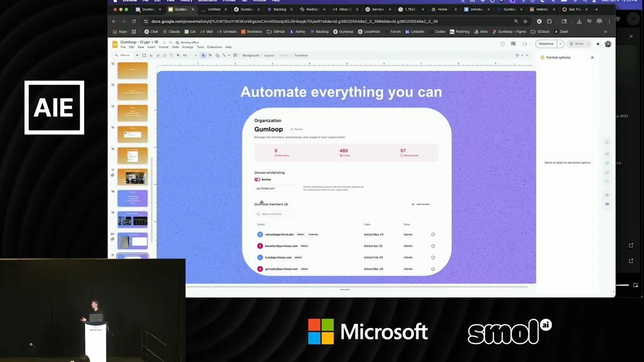The height and width of the screenshot is (362, 644).
Task: Select the shape tool
Action: pos(217,55)
